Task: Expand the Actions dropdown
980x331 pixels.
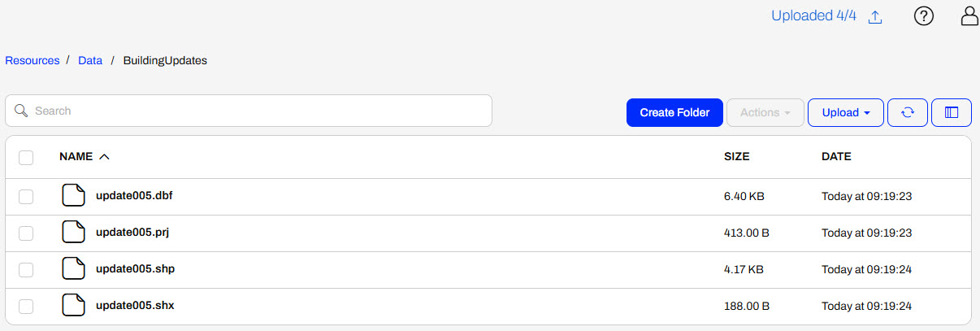Action: click(765, 113)
